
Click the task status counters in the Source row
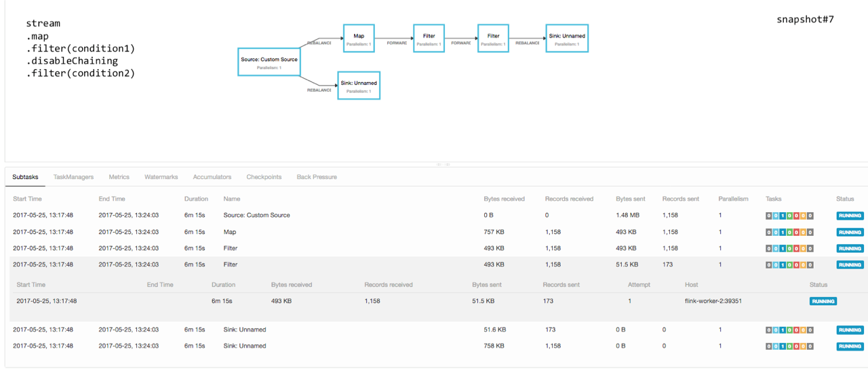pyautogui.click(x=789, y=216)
